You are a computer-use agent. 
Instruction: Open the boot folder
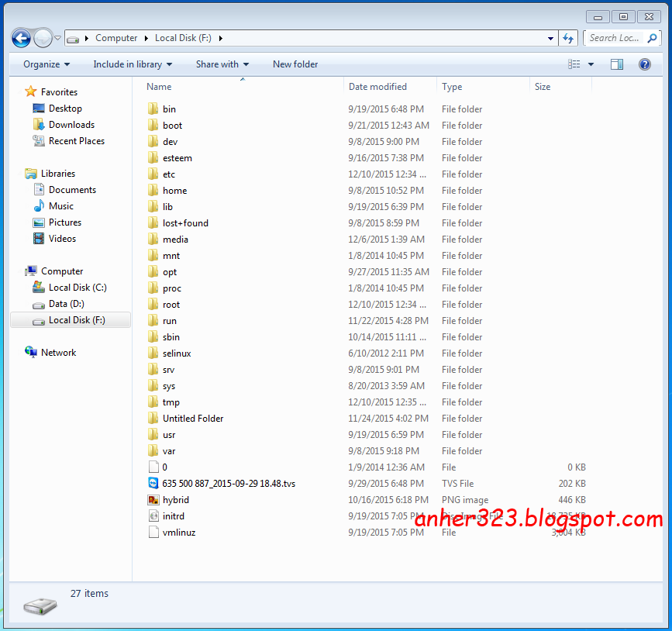[172, 125]
